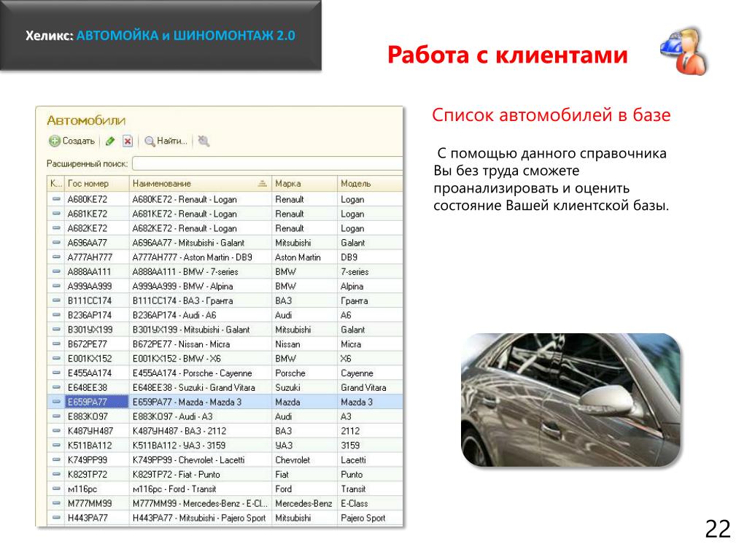Select row icon for м116рс

click(x=56, y=489)
